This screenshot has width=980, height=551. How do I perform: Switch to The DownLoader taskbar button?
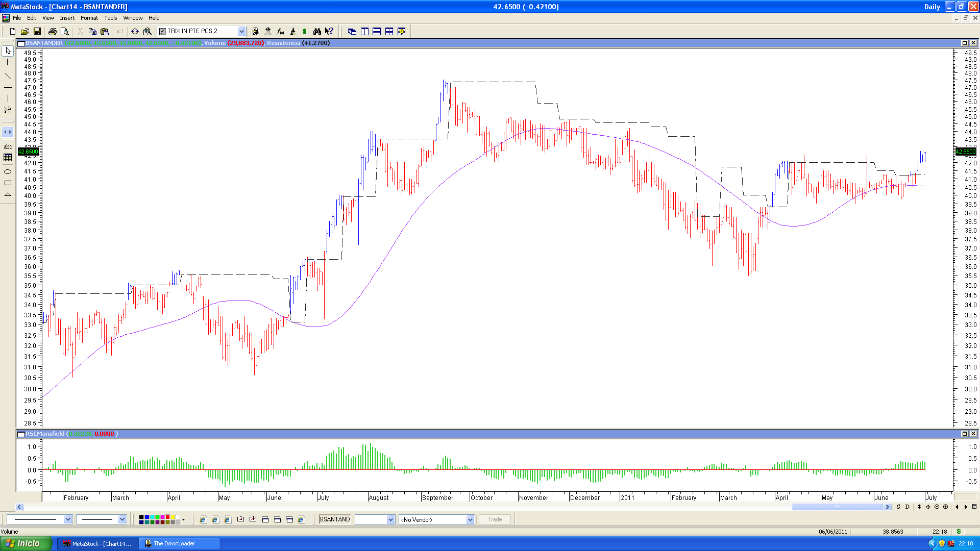tap(179, 543)
